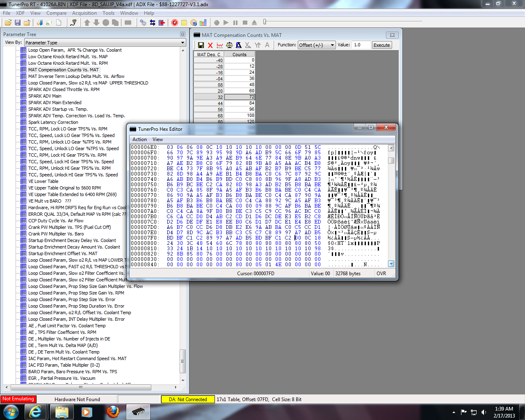Open the Acquisition menu

click(x=84, y=13)
